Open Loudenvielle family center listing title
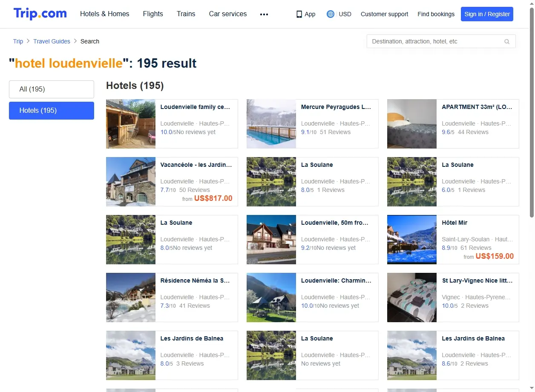Viewport: 535px width, 392px height. click(195, 107)
